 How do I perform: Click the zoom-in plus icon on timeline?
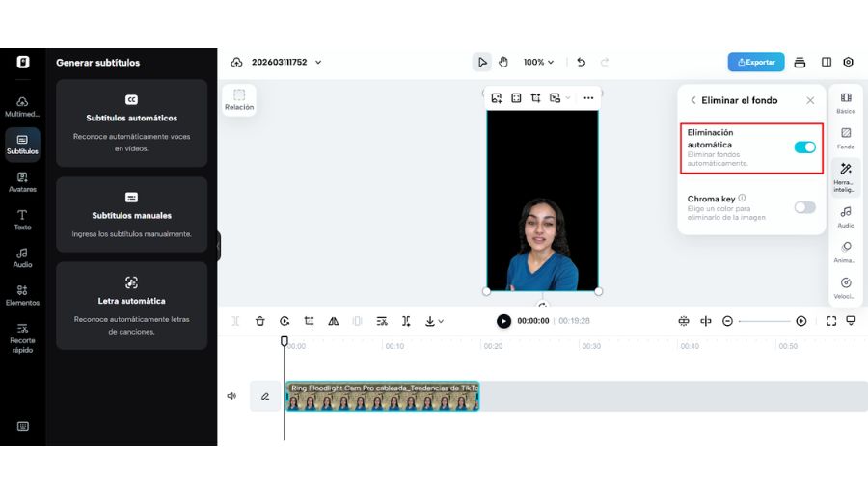pyautogui.click(x=800, y=321)
